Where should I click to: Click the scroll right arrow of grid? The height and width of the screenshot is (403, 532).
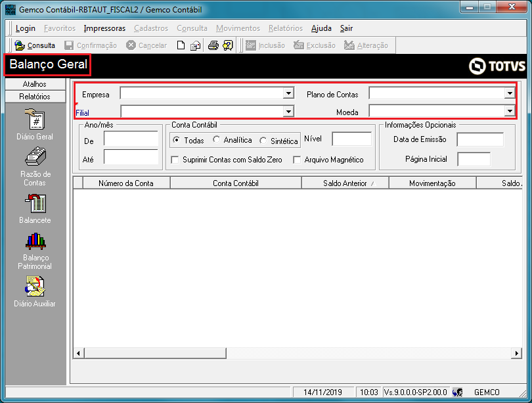point(516,353)
